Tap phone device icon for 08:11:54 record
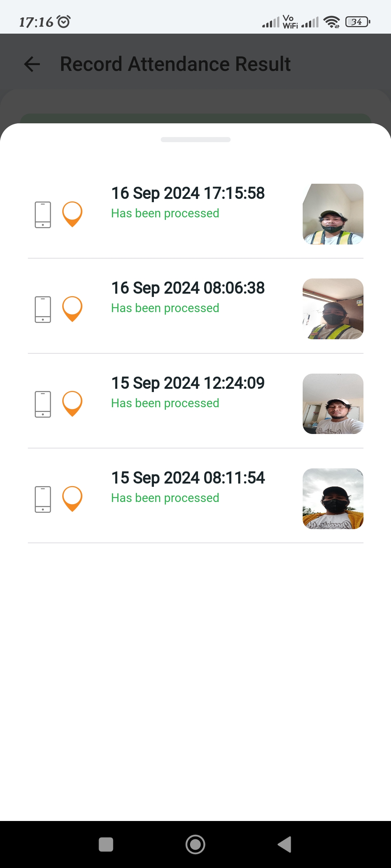 (43, 499)
